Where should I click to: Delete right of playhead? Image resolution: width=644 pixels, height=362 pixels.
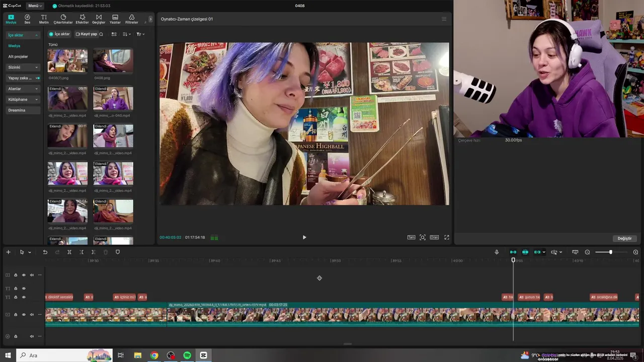click(93, 252)
